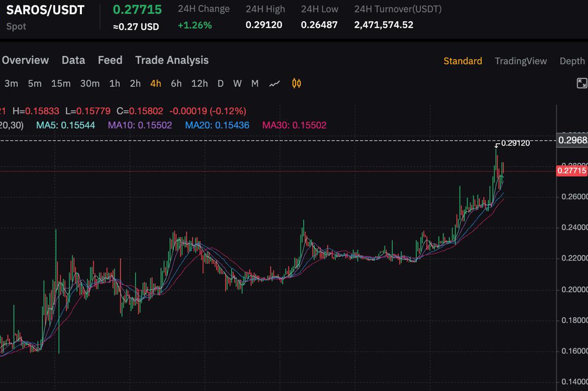588x391 pixels.
Task: Click 0.16000 price axis label
Action: pos(575,352)
